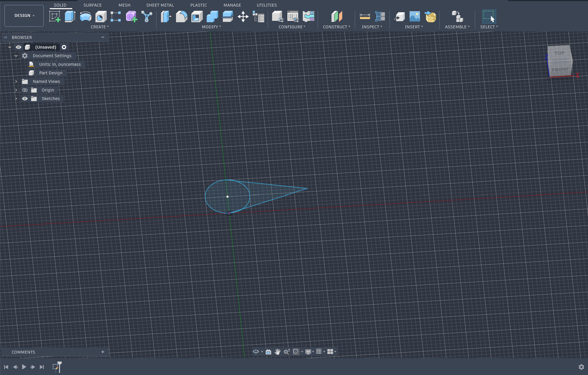Show the hidden Origin folder

click(25, 90)
